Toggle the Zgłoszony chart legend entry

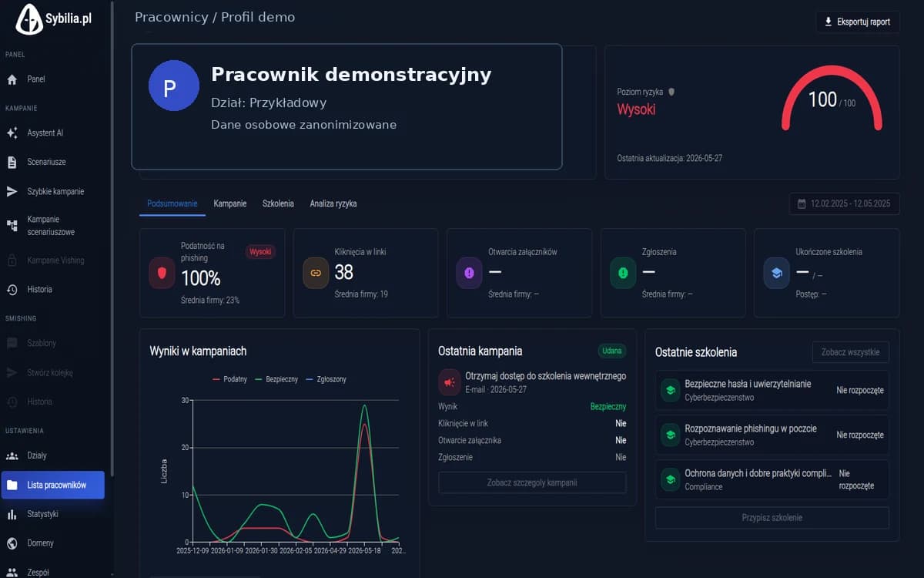pos(326,380)
